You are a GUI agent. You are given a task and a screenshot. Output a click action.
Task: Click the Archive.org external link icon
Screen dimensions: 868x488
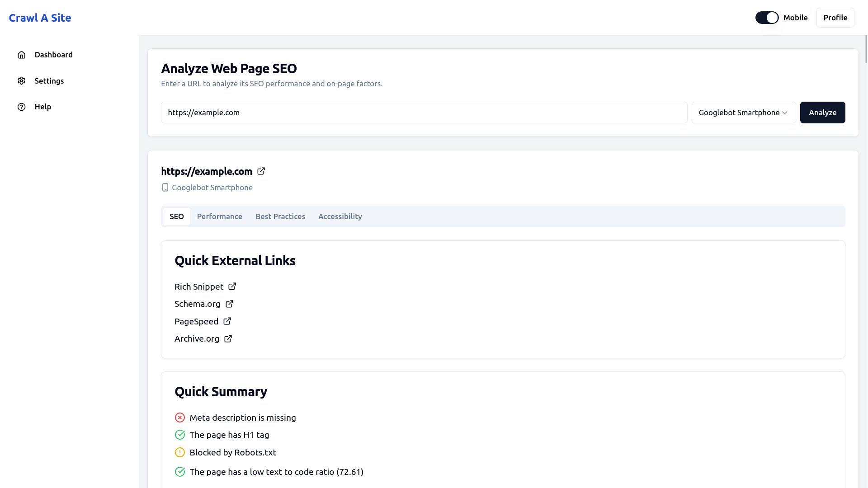pyautogui.click(x=228, y=339)
